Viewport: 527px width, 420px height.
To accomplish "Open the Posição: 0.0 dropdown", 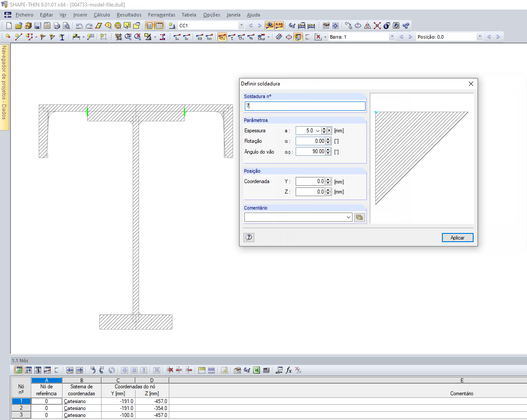I will click(x=480, y=37).
